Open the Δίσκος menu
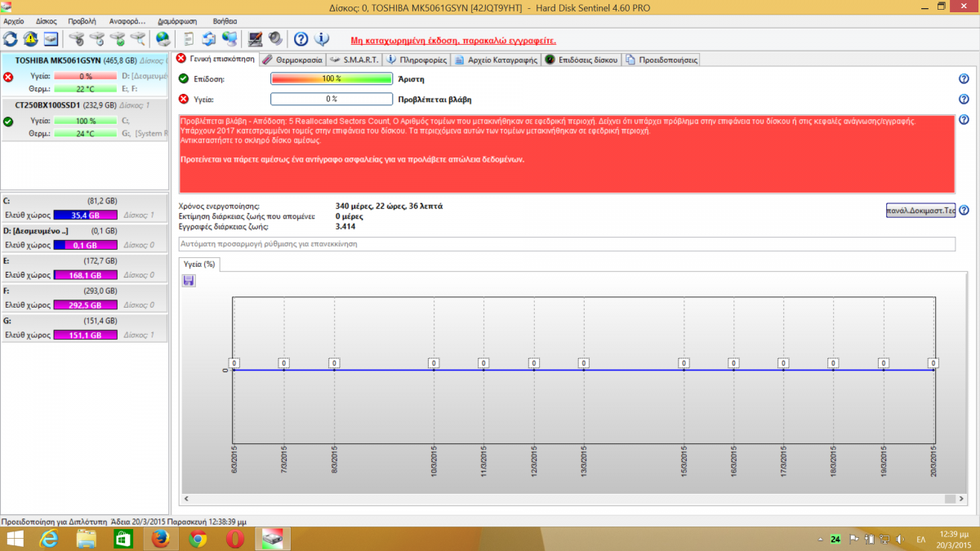 click(x=47, y=20)
